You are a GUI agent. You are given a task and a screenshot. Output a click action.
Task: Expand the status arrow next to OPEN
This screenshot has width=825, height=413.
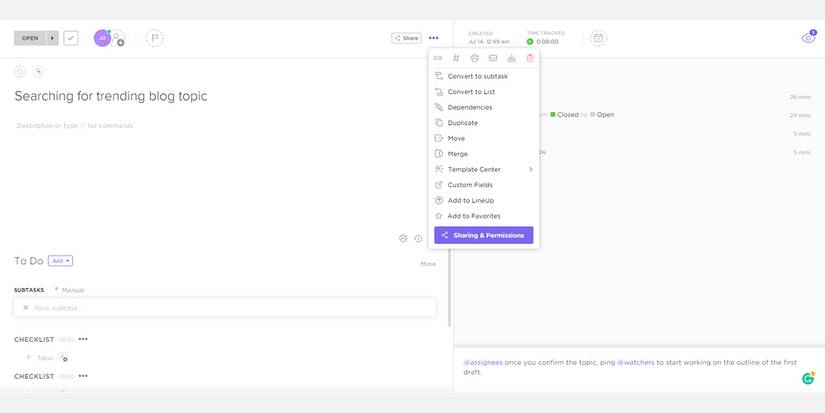click(x=53, y=38)
